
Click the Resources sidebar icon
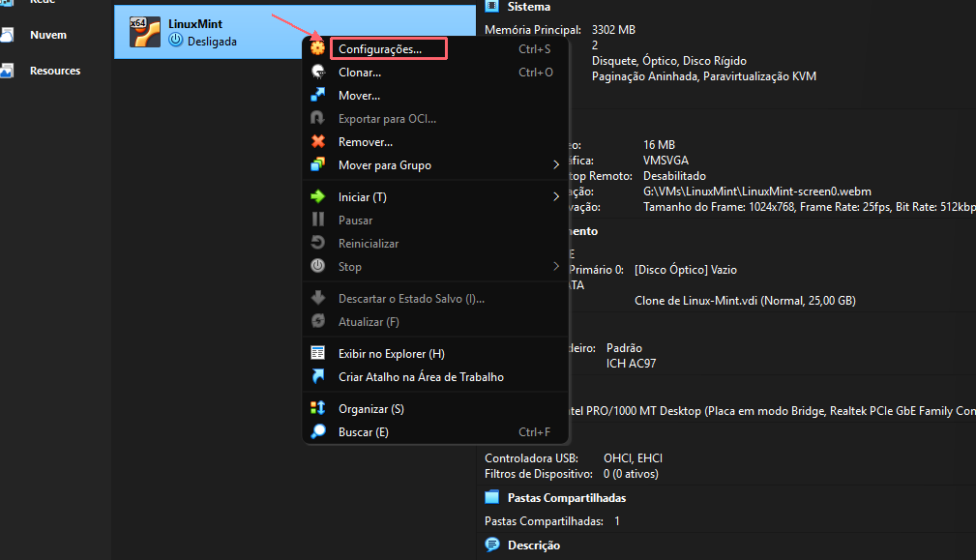[x=6, y=71]
